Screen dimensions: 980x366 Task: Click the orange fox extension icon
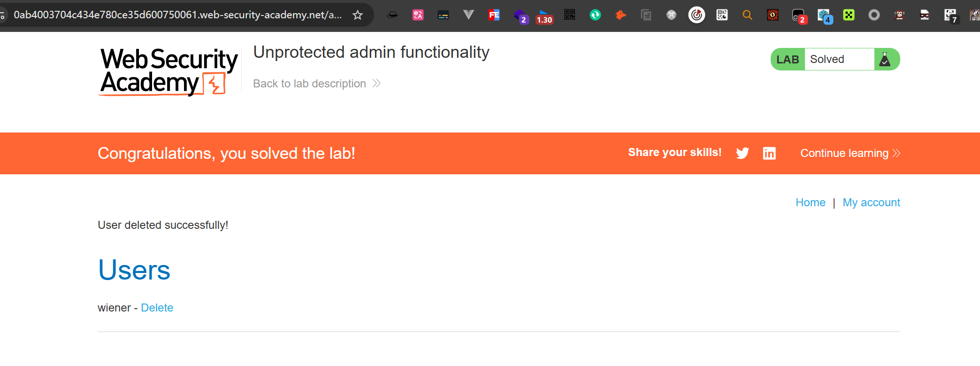[x=620, y=15]
